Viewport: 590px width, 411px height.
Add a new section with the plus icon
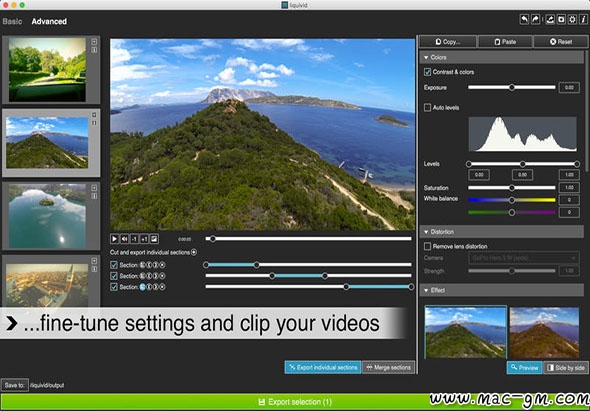(x=194, y=252)
